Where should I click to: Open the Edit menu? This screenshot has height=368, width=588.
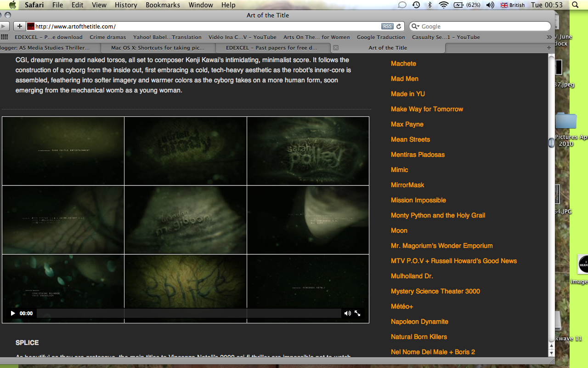[x=78, y=5]
